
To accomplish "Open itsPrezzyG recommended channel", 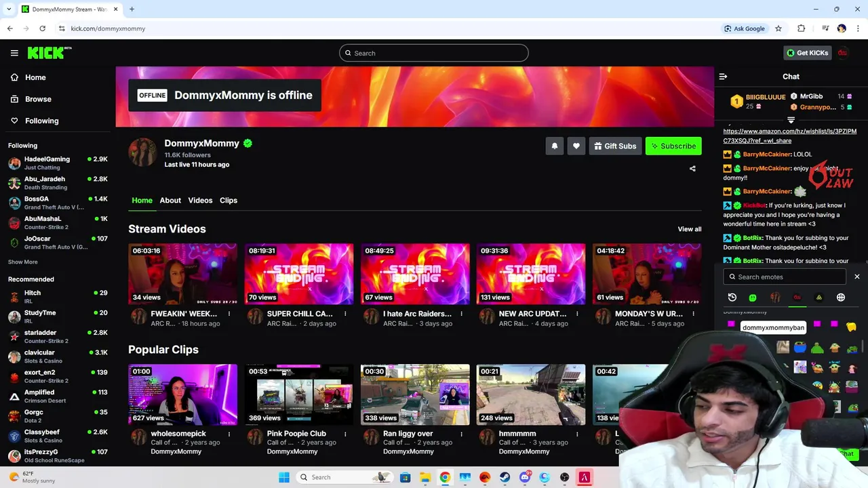I will (58, 455).
